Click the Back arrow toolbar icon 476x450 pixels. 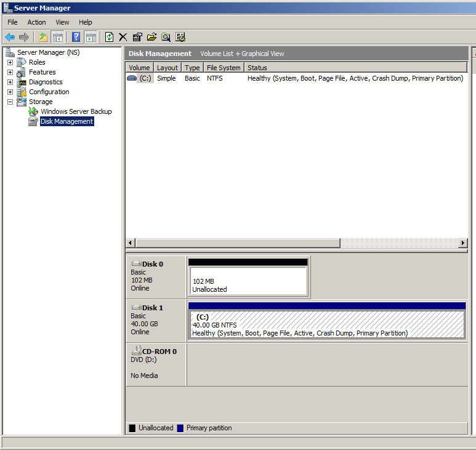10,38
